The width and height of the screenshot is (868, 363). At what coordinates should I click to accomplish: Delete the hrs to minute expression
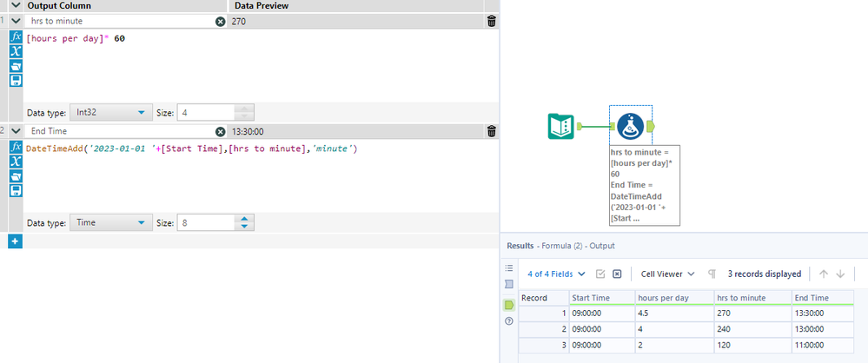click(492, 22)
